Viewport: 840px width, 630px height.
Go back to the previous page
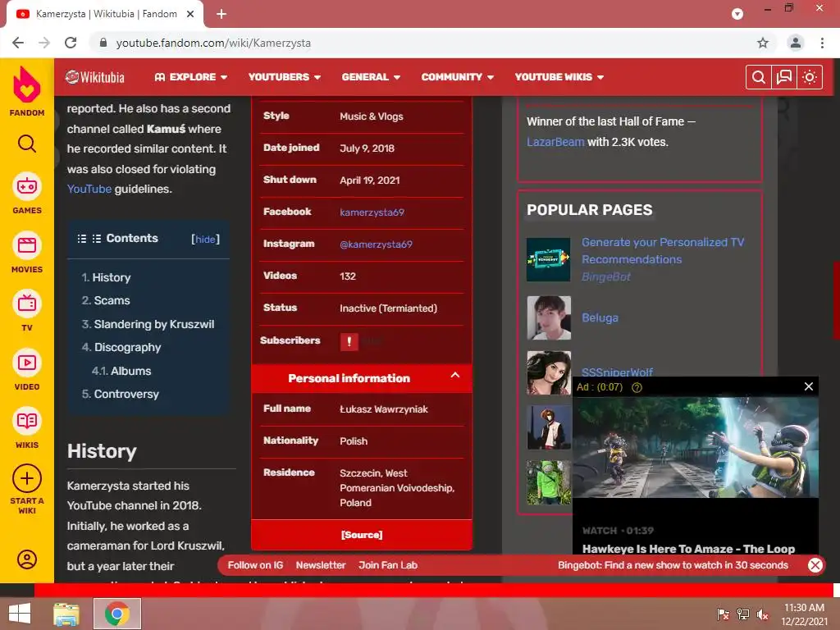18,43
